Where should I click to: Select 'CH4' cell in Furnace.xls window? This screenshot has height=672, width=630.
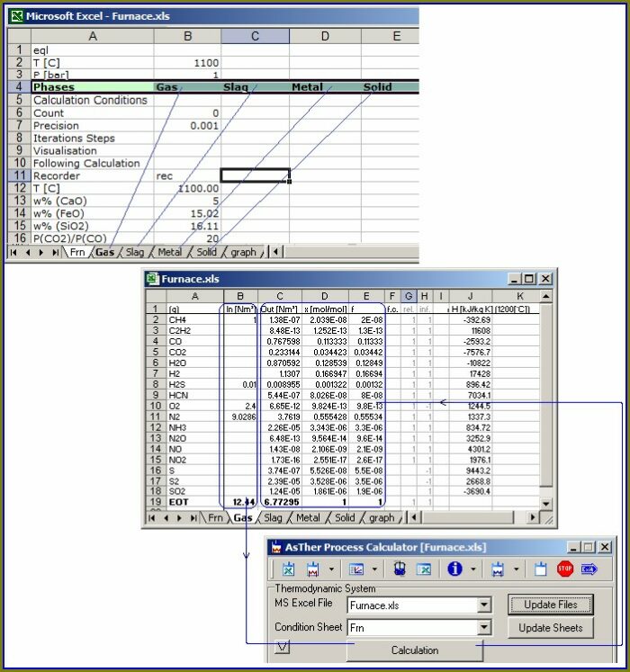[x=194, y=319]
